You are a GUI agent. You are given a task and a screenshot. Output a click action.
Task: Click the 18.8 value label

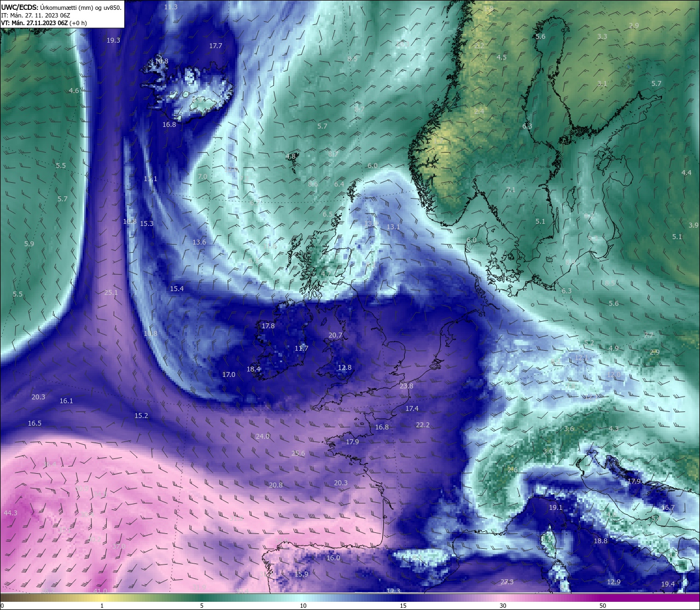[600, 541]
